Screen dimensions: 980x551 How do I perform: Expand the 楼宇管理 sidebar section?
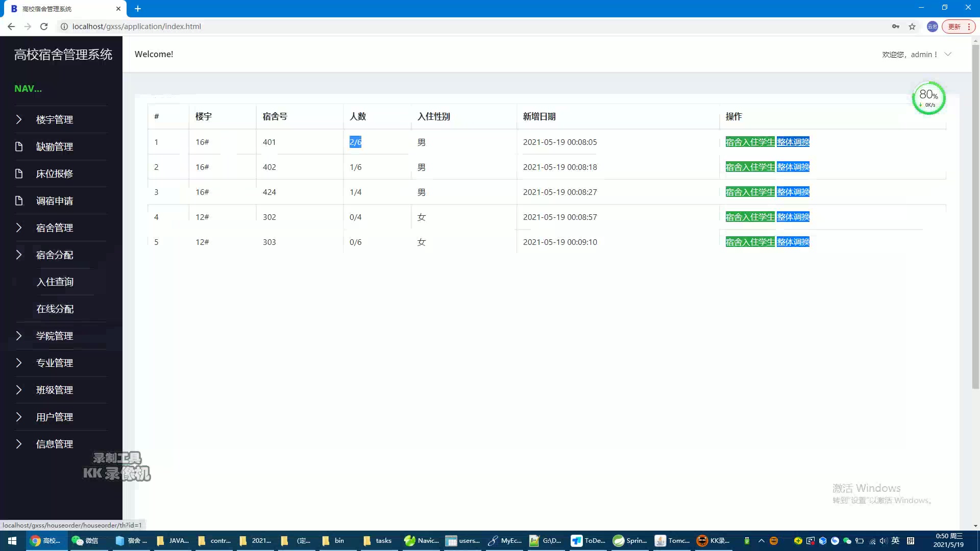[54, 119]
